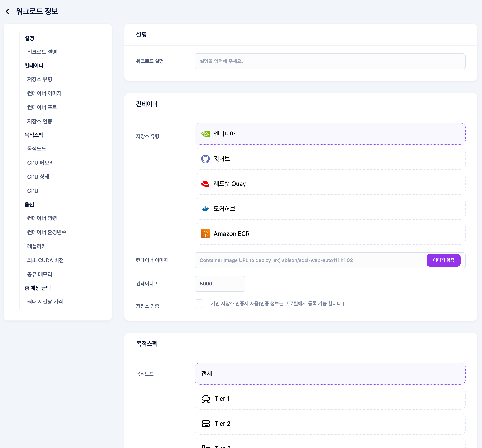
Task: Go to 목적노드 in sidebar
Action: [x=37, y=149]
